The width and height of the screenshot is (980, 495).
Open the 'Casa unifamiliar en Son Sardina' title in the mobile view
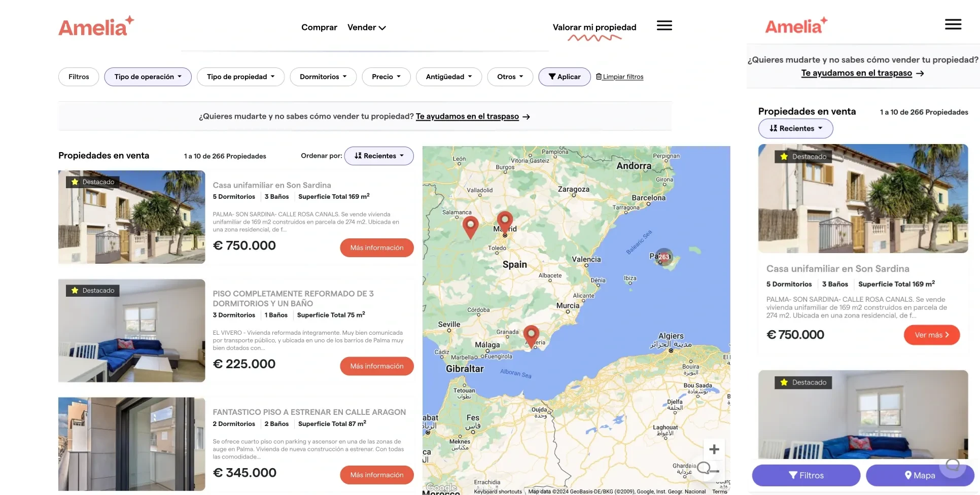pyautogui.click(x=838, y=269)
